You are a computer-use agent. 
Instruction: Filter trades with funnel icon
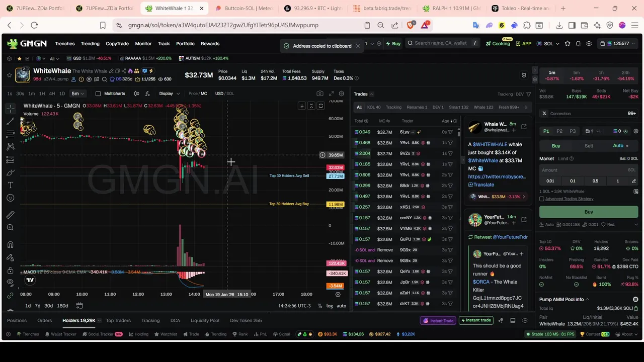[528, 94]
